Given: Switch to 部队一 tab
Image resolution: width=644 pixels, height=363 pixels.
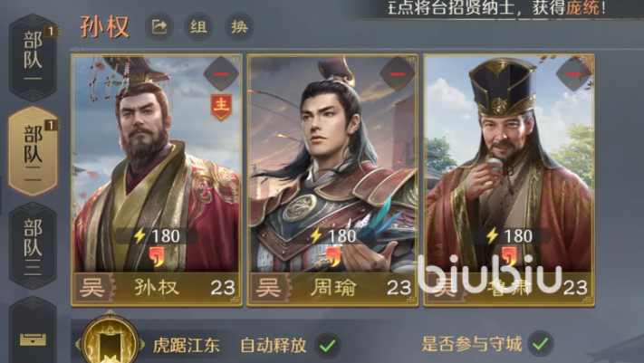Looking at the screenshot, I should (33, 57).
